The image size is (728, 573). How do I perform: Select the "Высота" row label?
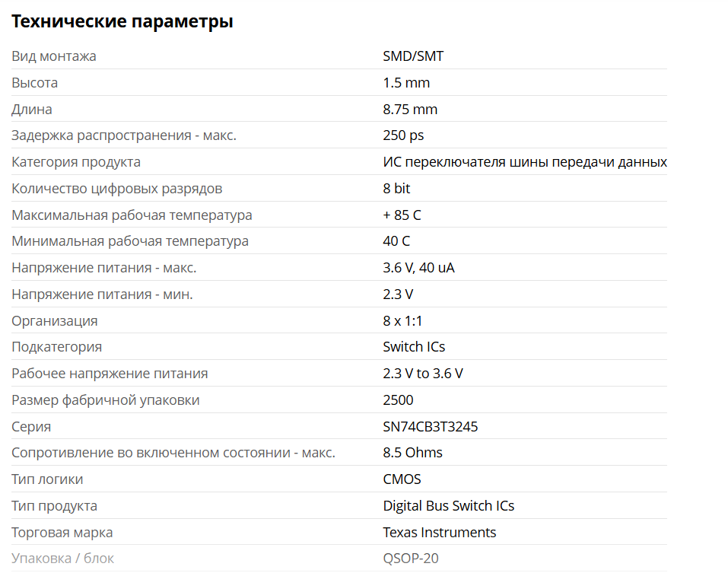point(35,83)
